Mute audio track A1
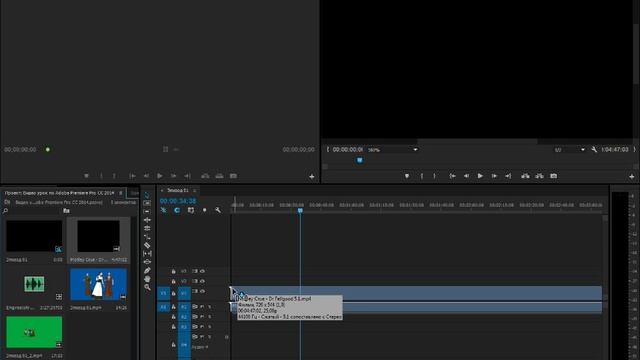 click(202, 307)
